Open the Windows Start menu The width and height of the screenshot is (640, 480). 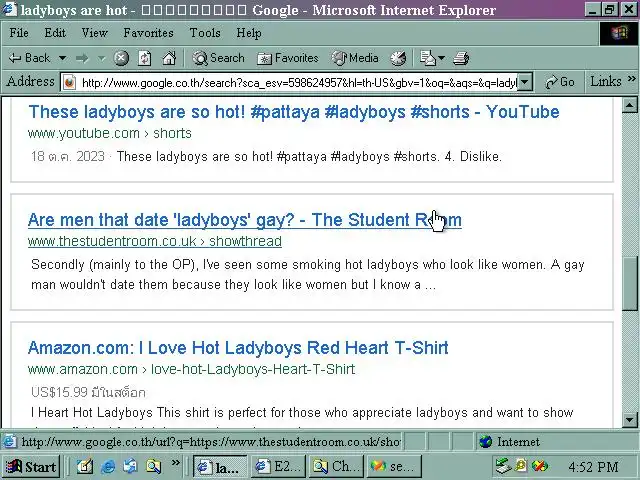coord(31,467)
